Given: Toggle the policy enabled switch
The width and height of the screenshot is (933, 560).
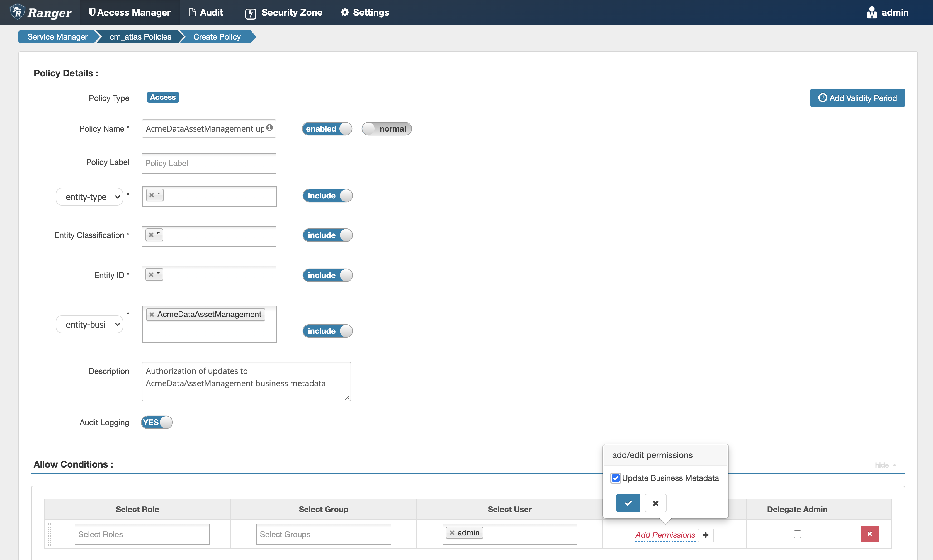Looking at the screenshot, I should 327,129.
